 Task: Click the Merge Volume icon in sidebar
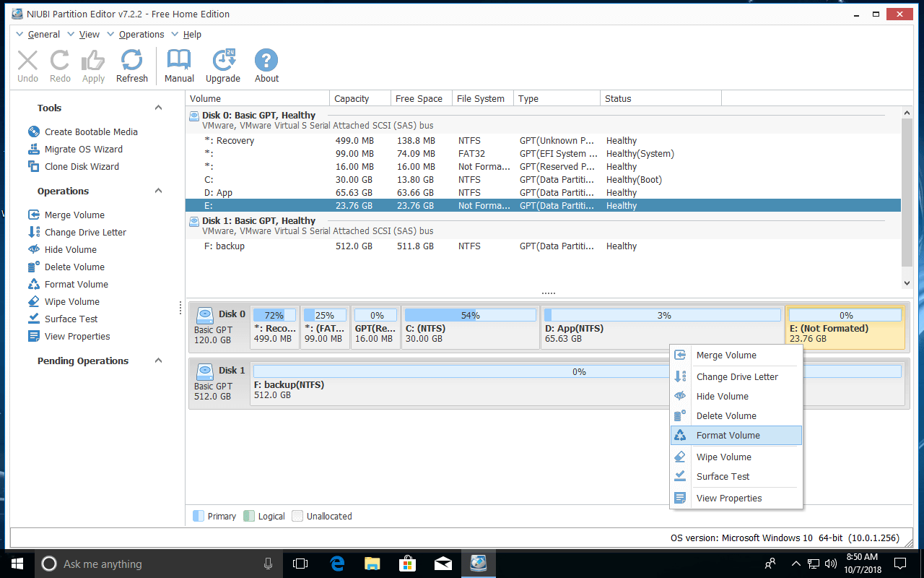click(x=33, y=215)
